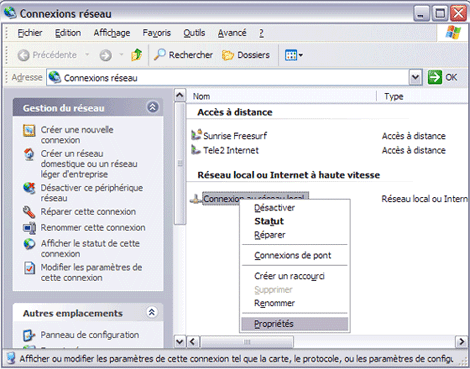This screenshot has height=369, width=470.
Task: Choose Désactiver in the context menu
Action: point(295,208)
